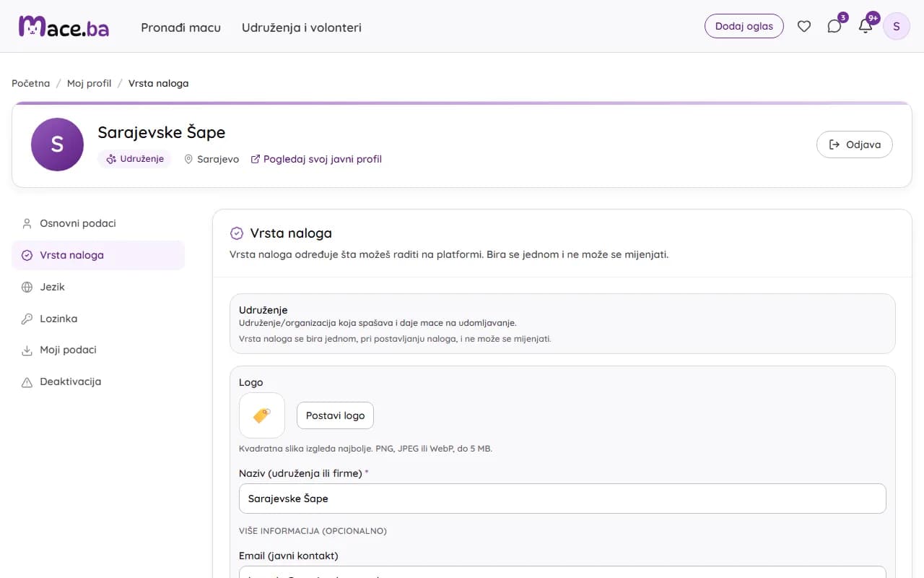Viewport: 924px width, 578px height.
Task: Click the Sarajevske Šape profile heading
Action: [x=162, y=132]
